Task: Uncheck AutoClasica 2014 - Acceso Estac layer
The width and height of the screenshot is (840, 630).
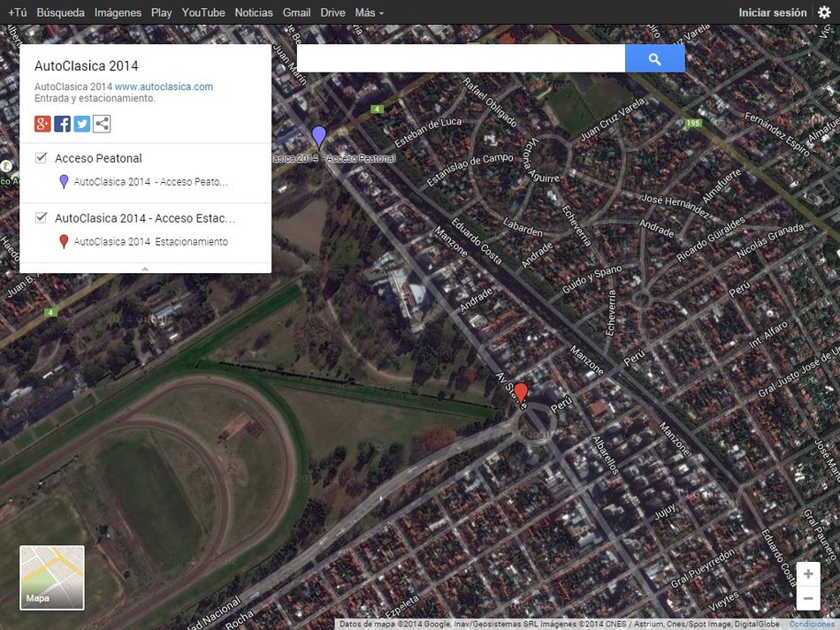Action: point(41,218)
